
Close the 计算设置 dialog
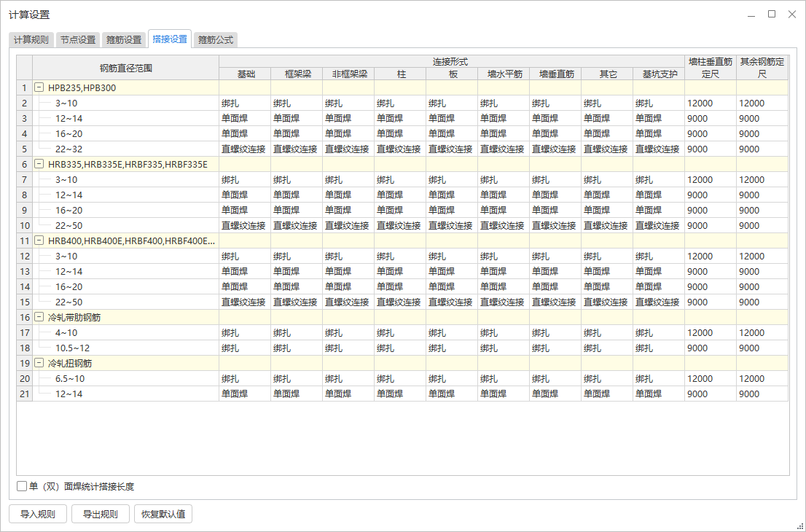click(791, 14)
